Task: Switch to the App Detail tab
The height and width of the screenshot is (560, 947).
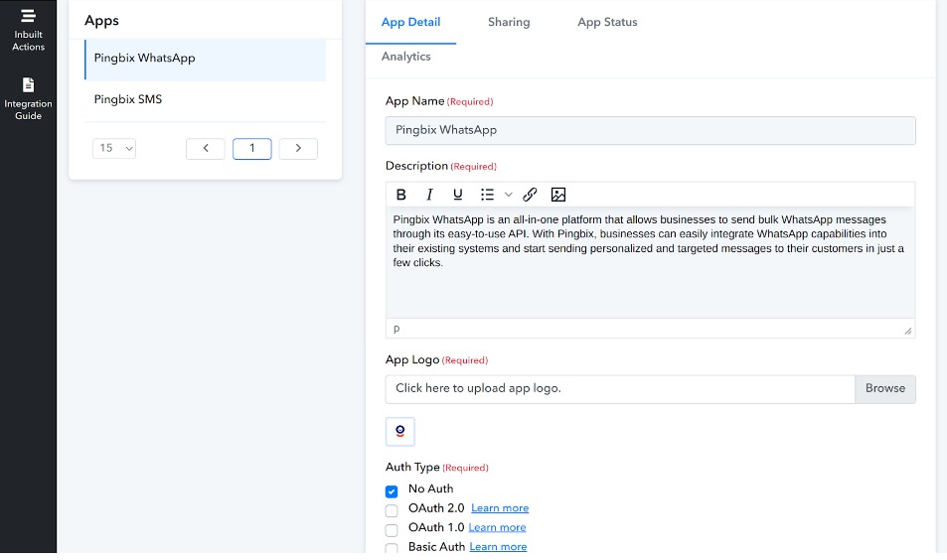Action: click(x=410, y=22)
